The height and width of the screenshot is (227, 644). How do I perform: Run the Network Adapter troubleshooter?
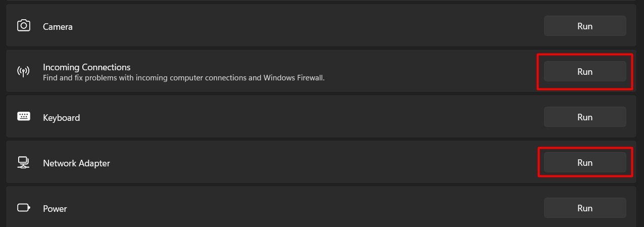[x=584, y=162]
